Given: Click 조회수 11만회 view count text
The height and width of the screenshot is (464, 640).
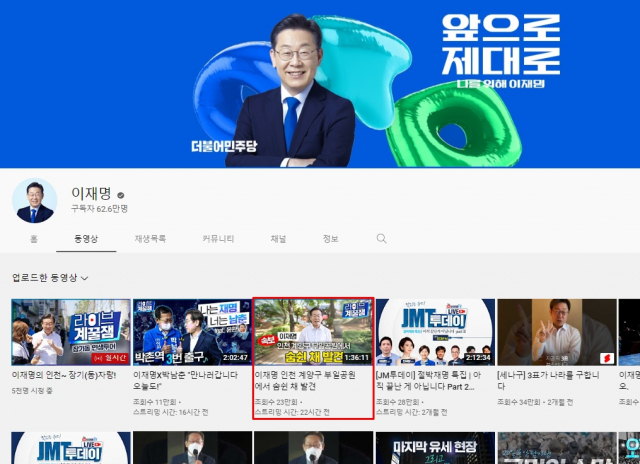Looking at the screenshot, I should [155, 402].
